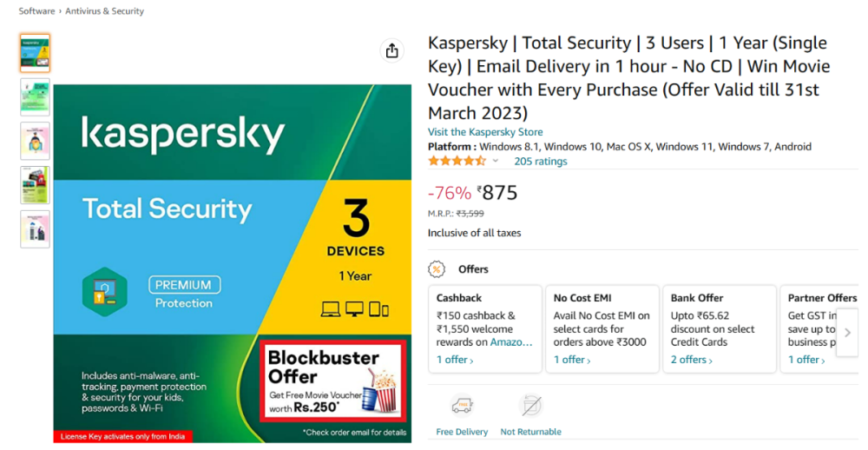Image resolution: width=868 pixels, height=450 pixels.
Task: Select the second product thumbnail
Action: (x=35, y=96)
